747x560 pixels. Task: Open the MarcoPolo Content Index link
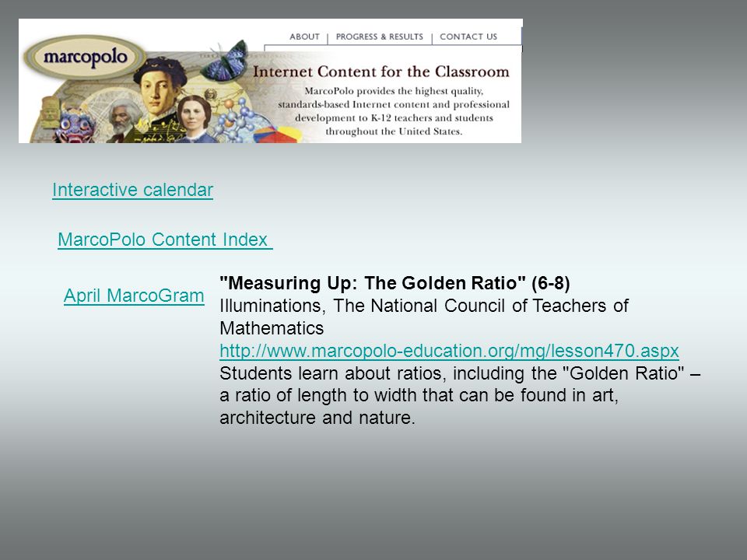pyautogui.click(x=165, y=240)
